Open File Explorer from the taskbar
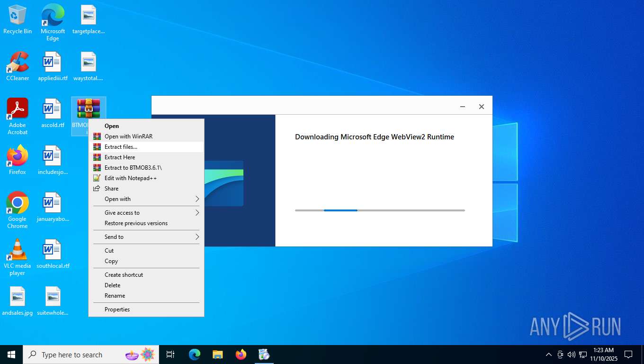This screenshot has width=644, height=364. (217, 355)
